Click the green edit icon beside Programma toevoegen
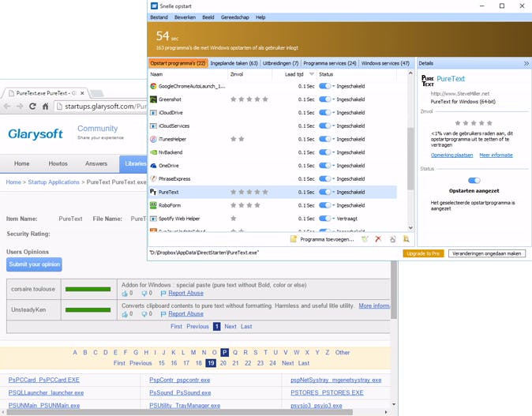This screenshot has width=532, height=416. [x=365, y=239]
